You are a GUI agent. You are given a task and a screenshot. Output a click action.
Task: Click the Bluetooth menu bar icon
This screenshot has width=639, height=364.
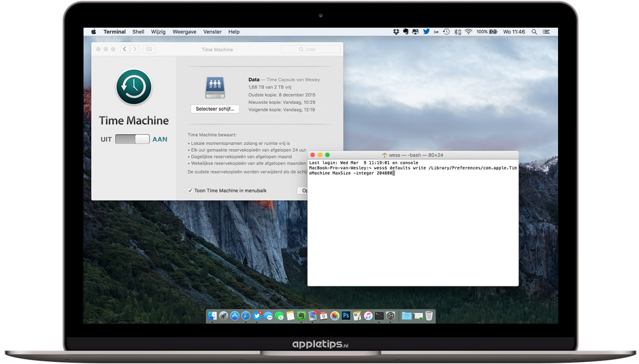click(457, 32)
